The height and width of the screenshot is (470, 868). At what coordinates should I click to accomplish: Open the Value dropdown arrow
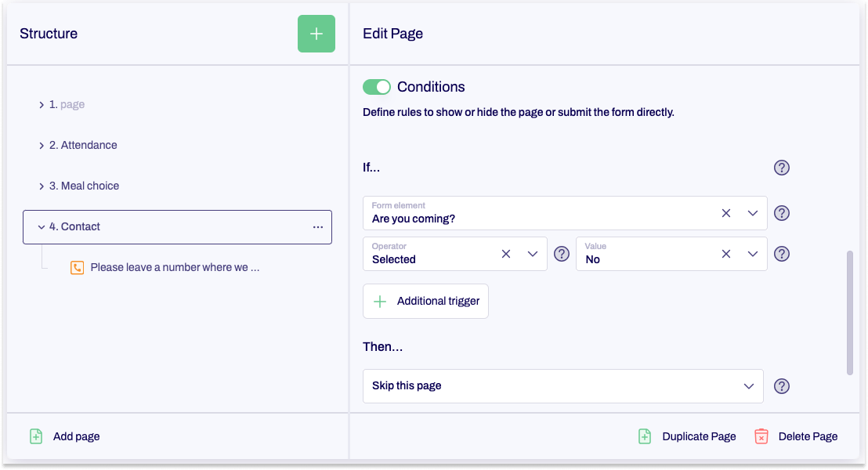(752, 254)
